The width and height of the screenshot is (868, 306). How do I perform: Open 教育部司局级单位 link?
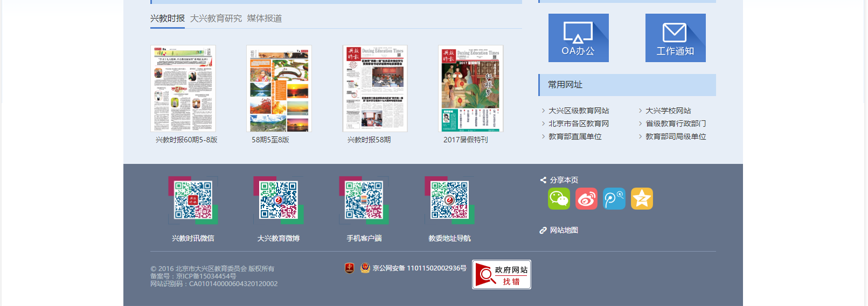pos(676,136)
